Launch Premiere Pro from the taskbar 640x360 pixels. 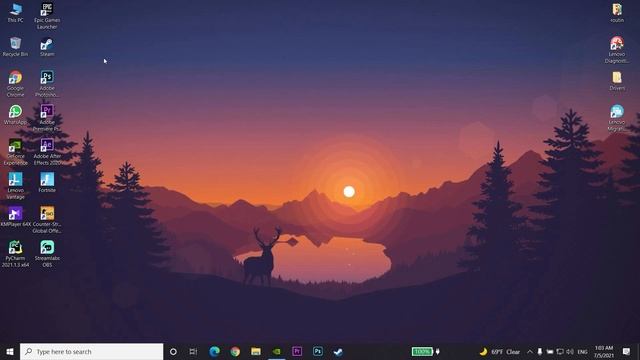click(x=297, y=351)
